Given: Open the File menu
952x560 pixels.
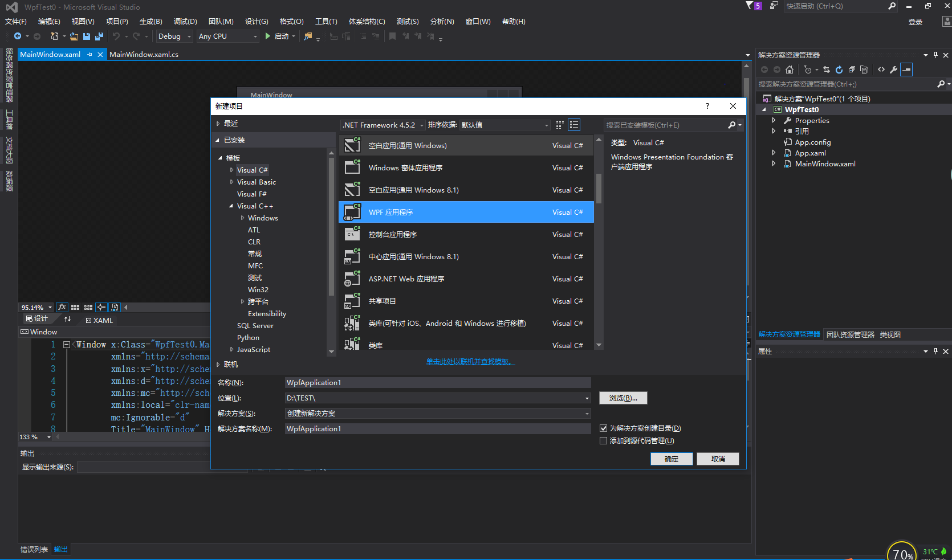Looking at the screenshot, I should coord(16,22).
